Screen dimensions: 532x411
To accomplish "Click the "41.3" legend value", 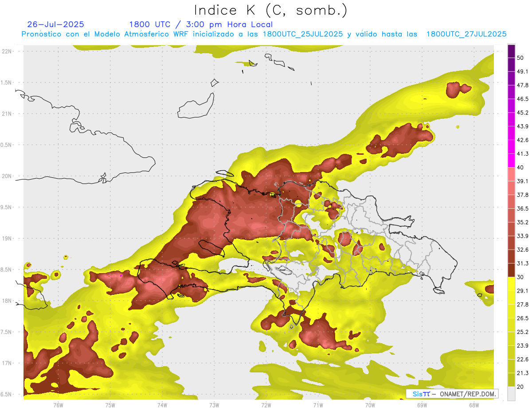I will coord(523,154).
